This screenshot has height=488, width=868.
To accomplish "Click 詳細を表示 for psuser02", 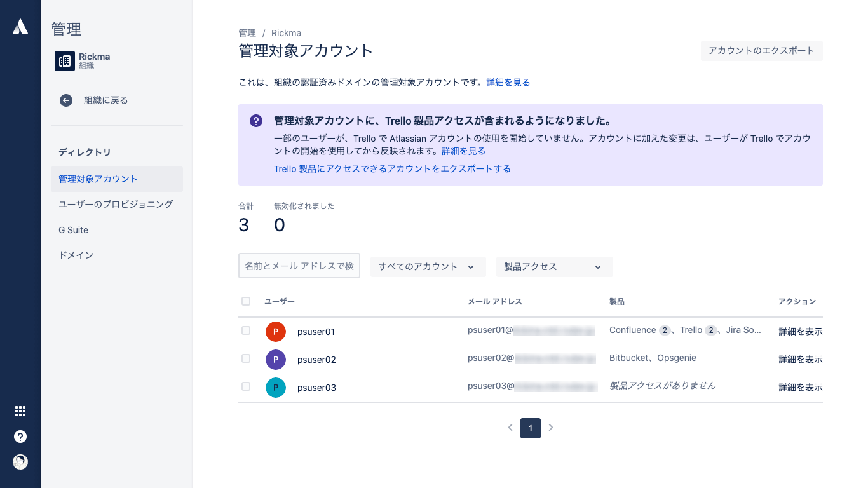I will click(801, 360).
